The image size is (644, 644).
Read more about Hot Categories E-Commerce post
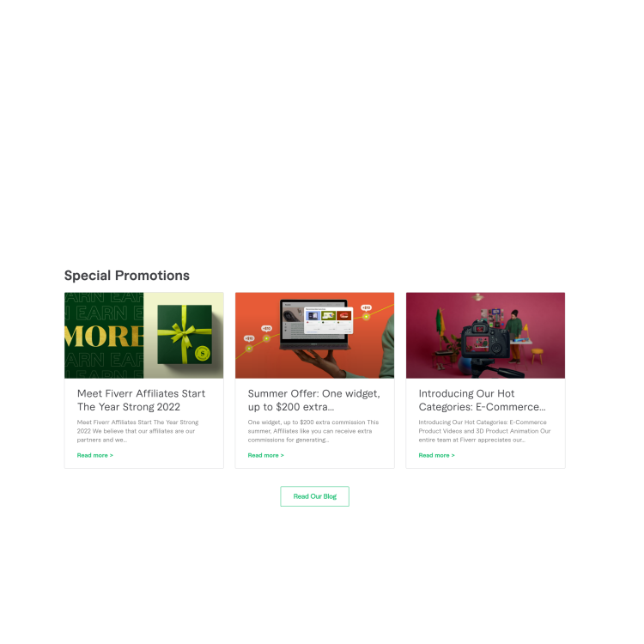tap(436, 455)
